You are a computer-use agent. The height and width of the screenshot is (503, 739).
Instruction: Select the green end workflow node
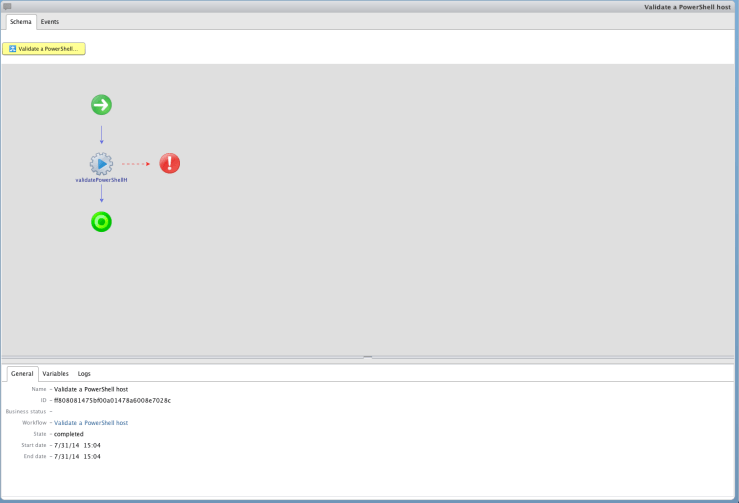click(x=101, y=222)
